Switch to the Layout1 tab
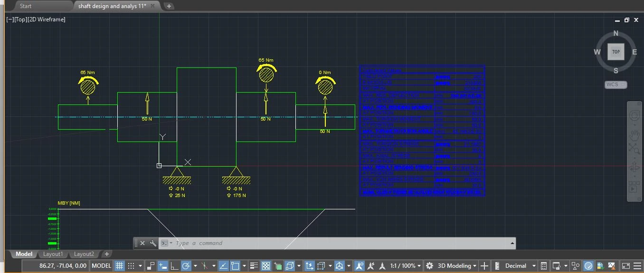 [53, 254]
